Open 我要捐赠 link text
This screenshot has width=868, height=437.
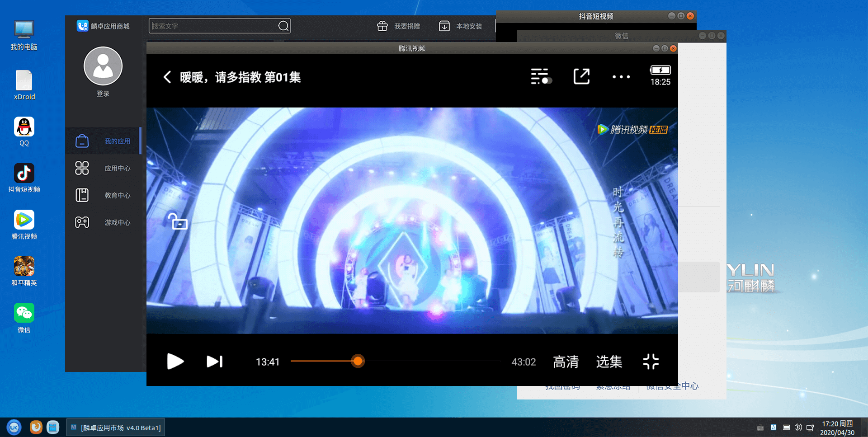pyautogui.click(x=407, y=26)
